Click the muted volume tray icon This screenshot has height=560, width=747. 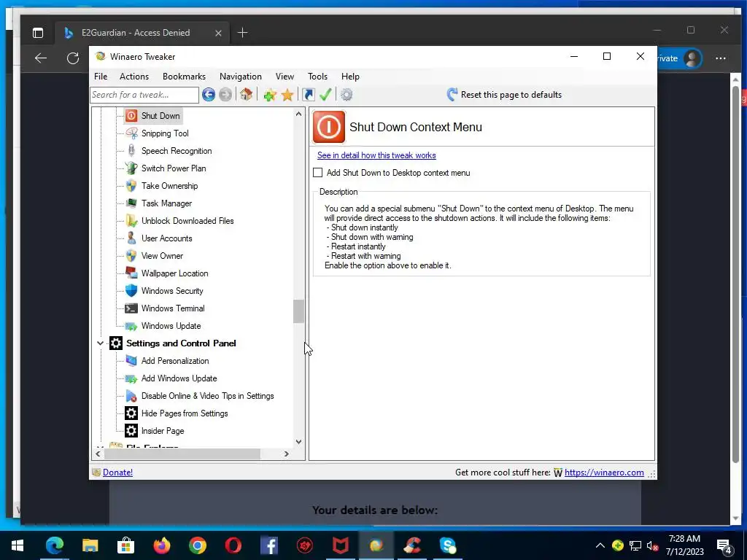click(x=652, y=545)
